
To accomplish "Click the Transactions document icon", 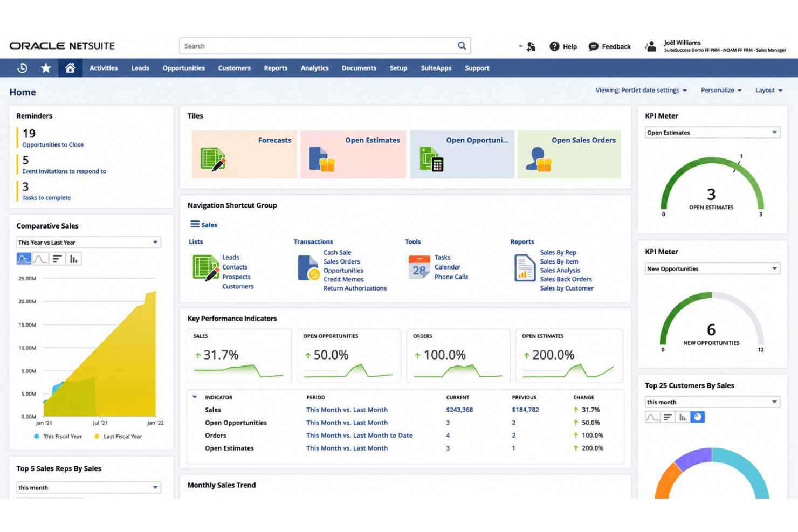I will (x=308, y=268).
